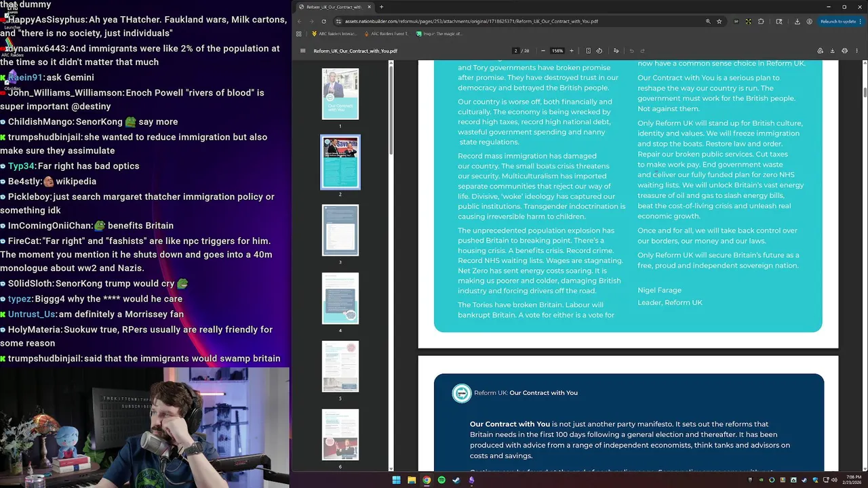Screen dimensions: 868x488
Task: Open the PDF annotation draw tool
Action: coord(616,51)
